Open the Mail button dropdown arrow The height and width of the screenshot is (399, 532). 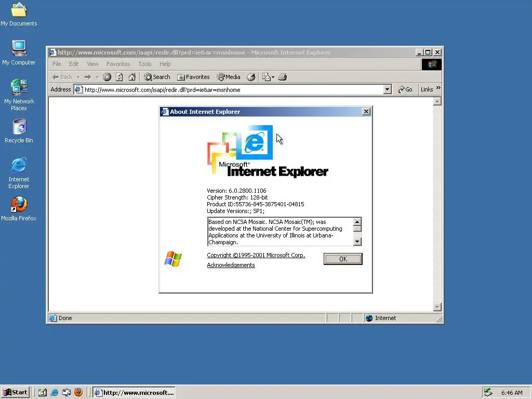[x=273, y=77]
